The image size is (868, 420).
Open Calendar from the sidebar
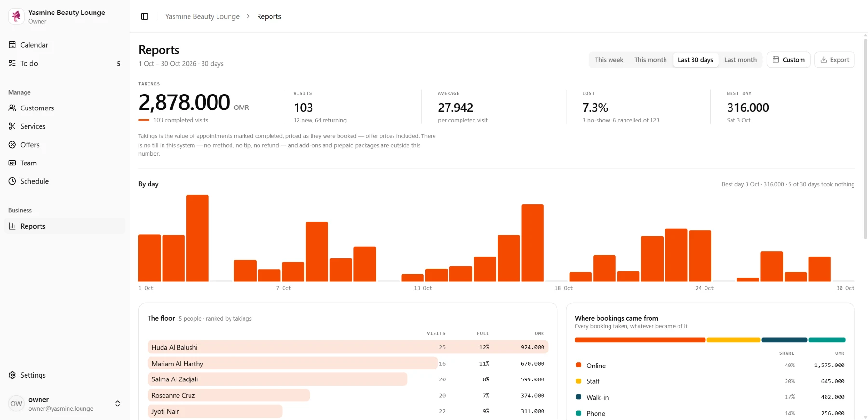click(x=65, y=45)
